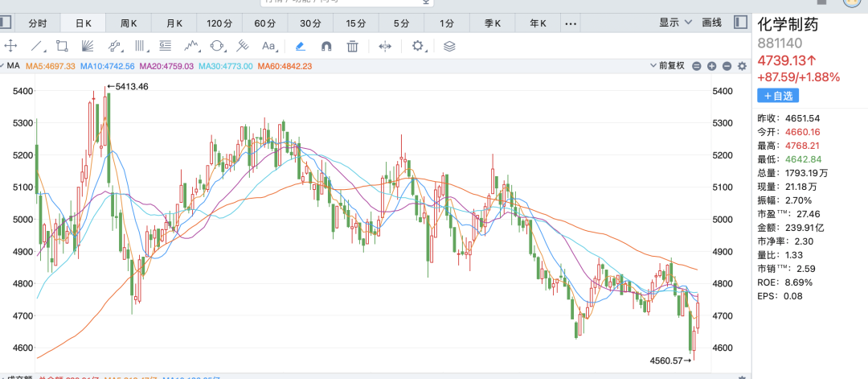
Task: Select the straight line drawing tool
Action: click(x=36, y=46)
